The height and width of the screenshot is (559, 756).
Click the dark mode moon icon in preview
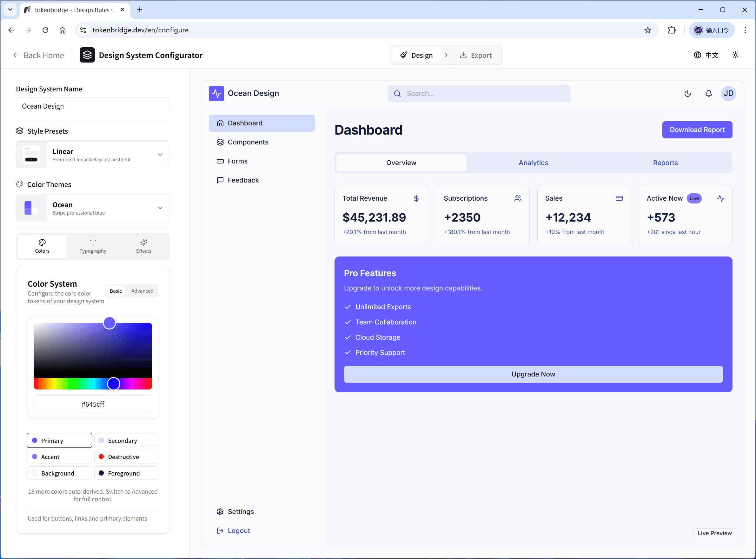688,93
